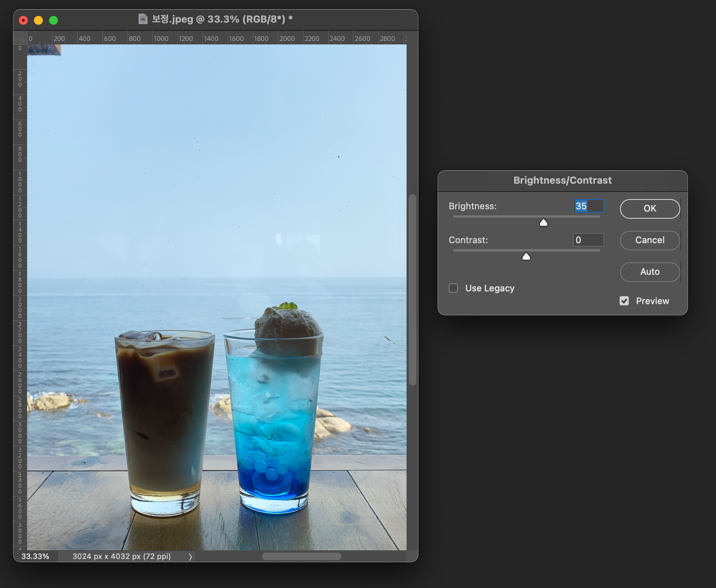Image resolution: width=716 pixels, height=588 pixels.
Task: Click the '보정.jpeg @ 33.3% (RGB/8*)' title
Action: click(222, 19)
